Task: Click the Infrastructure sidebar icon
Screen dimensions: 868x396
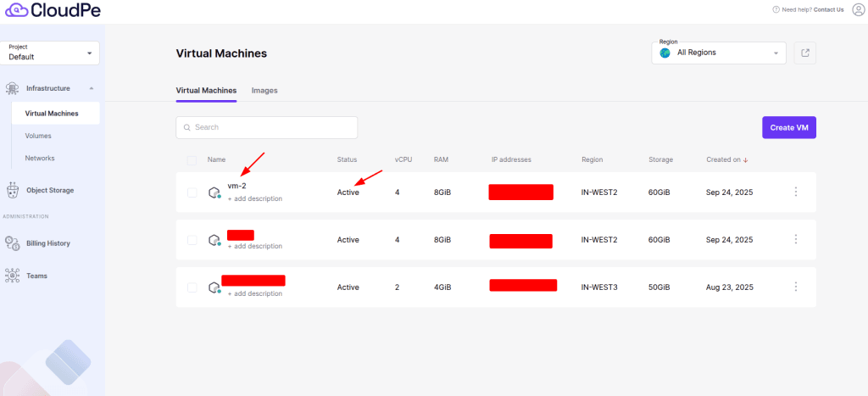Action: (x=12, y=88)
